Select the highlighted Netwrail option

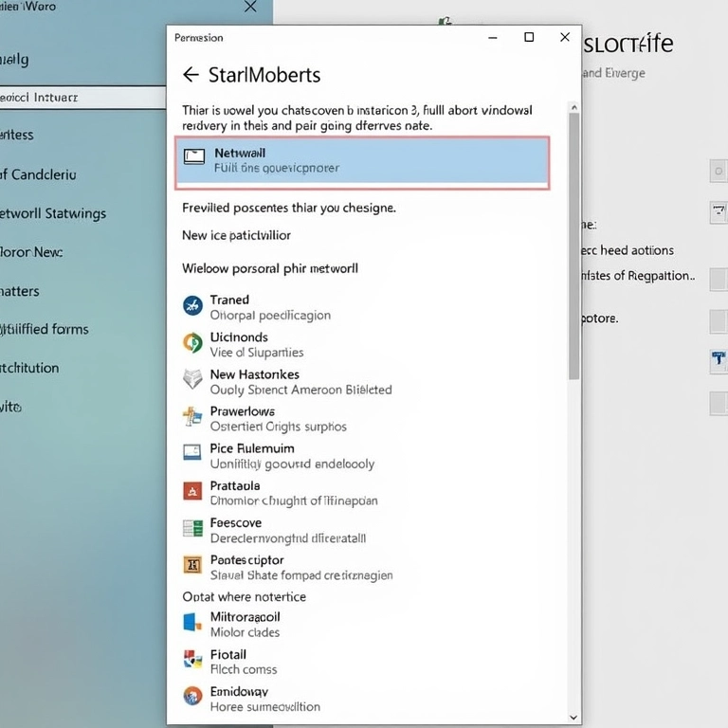[361, 160]
